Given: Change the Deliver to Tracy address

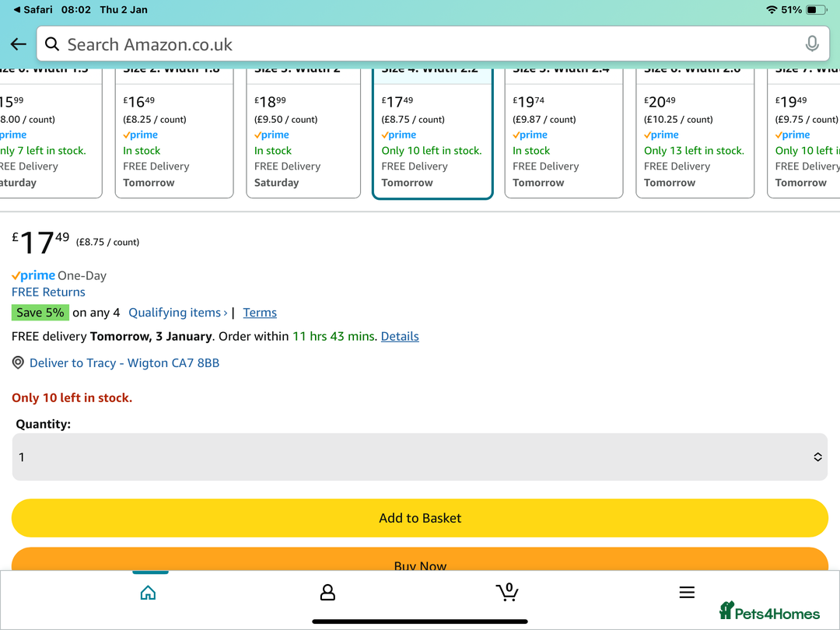Looking at the screenshot, I should point(124,362).
